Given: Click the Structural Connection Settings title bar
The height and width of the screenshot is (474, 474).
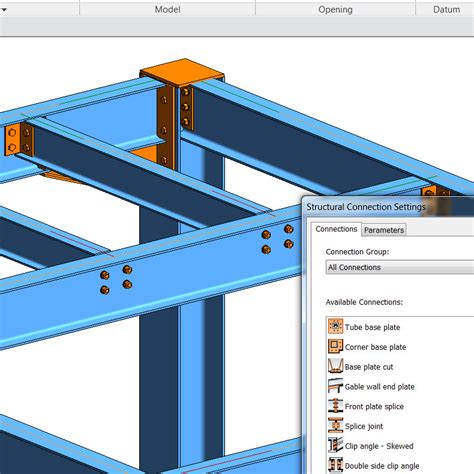Looking at the screenshot, I should tap(388, 207).
